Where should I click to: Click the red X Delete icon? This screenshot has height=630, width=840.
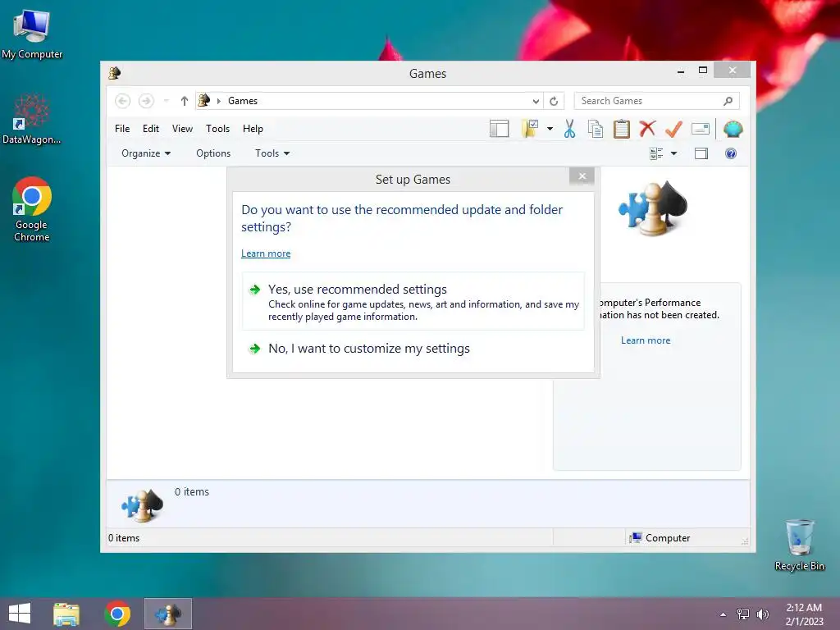(x=648, y=129)
